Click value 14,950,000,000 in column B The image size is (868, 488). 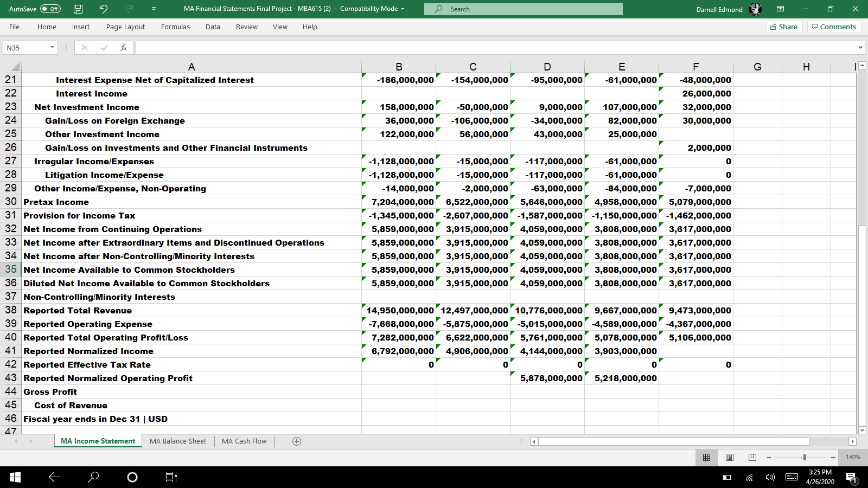click(399, 310)
